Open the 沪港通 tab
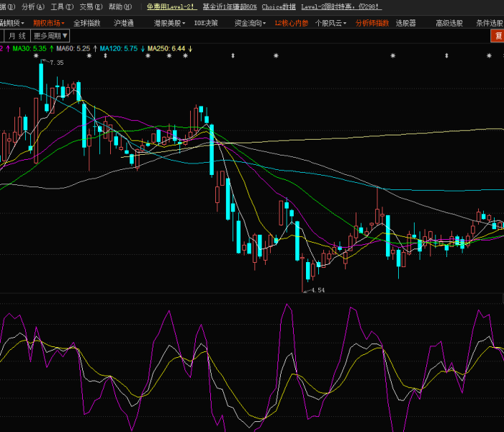This screenshot has width=504, height=432. tap(124, 23)
